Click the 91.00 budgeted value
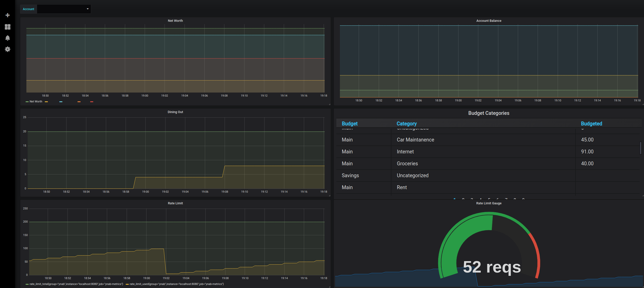 click(x=587, y=152)
